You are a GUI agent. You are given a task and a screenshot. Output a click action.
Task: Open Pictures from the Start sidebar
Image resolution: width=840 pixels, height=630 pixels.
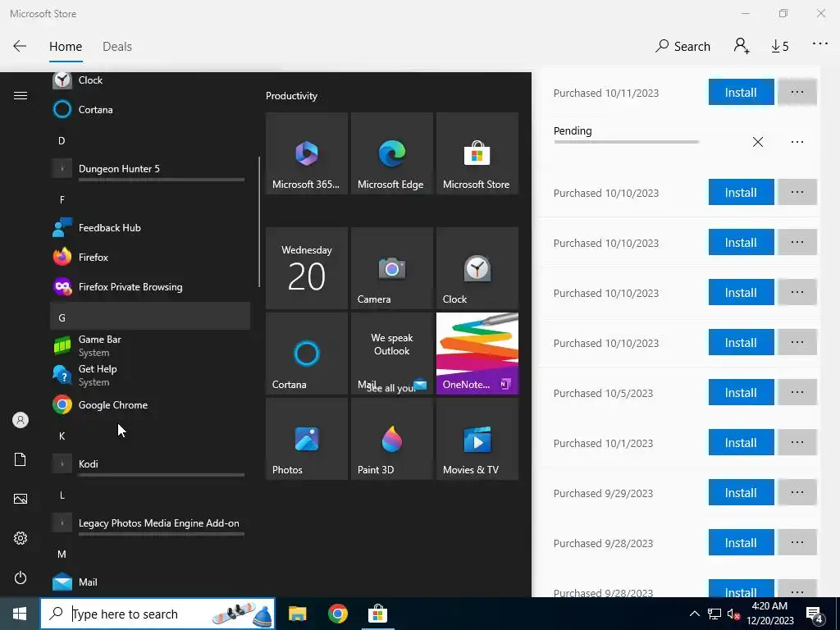[x=21, y=499]
